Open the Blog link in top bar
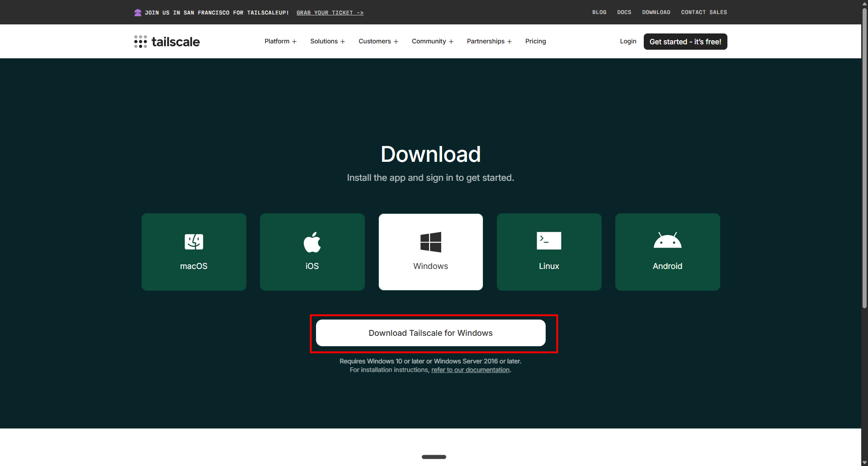868x466 pixels. pos(599,12)
